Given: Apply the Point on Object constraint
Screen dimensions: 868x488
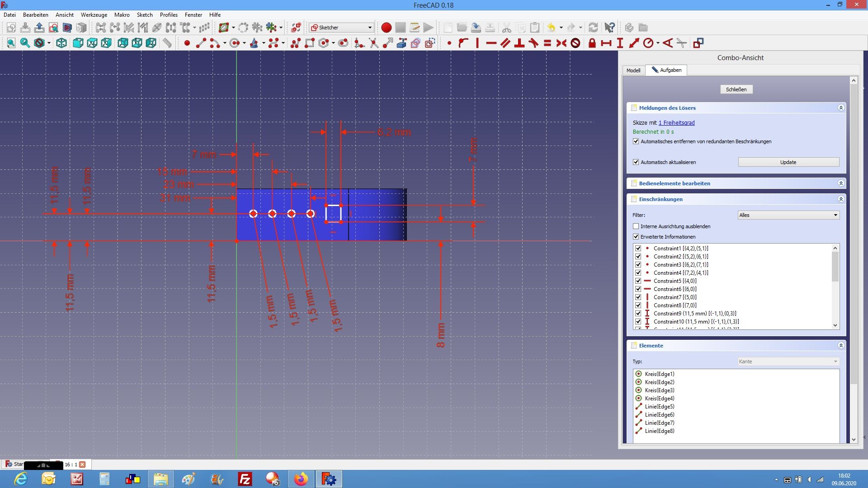Looking at the screenshot, I should (463, 43).
